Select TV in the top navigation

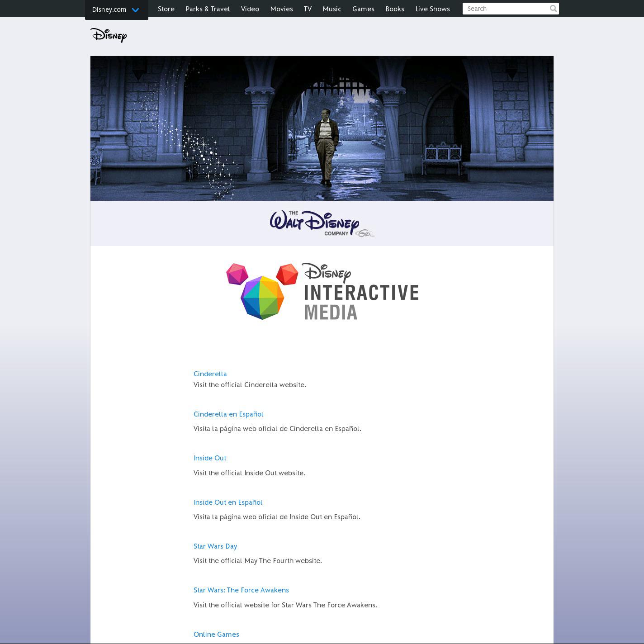308,9
